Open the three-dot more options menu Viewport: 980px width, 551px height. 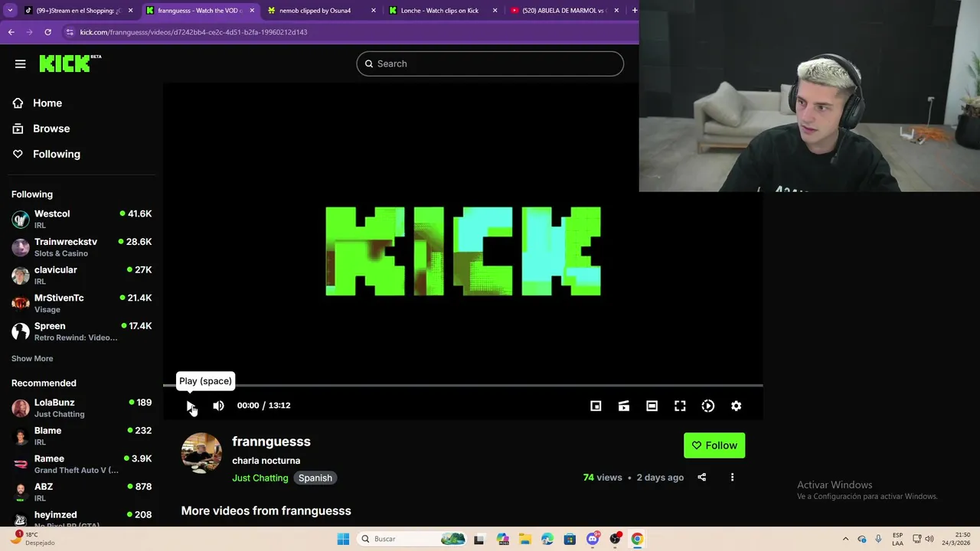click(732, 478)
